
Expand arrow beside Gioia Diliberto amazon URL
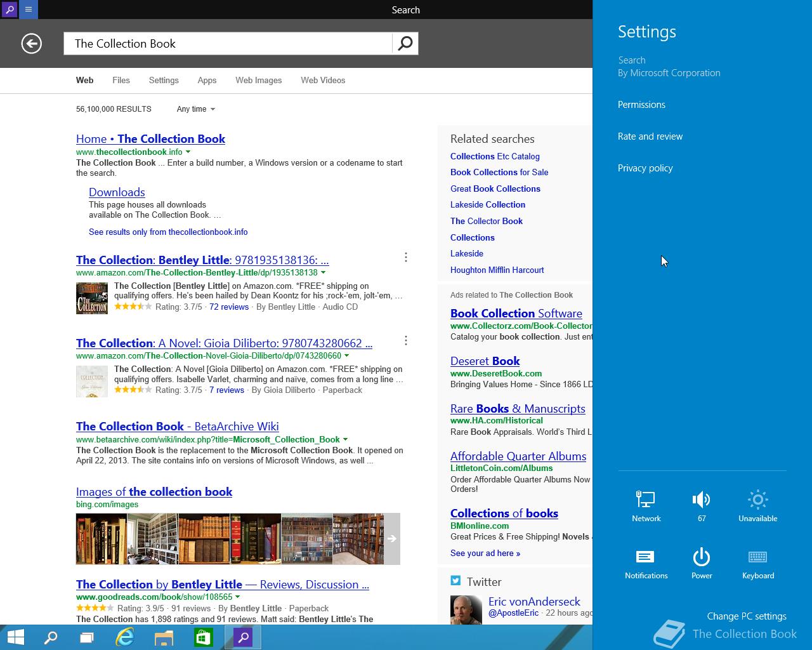click(346, 356)
